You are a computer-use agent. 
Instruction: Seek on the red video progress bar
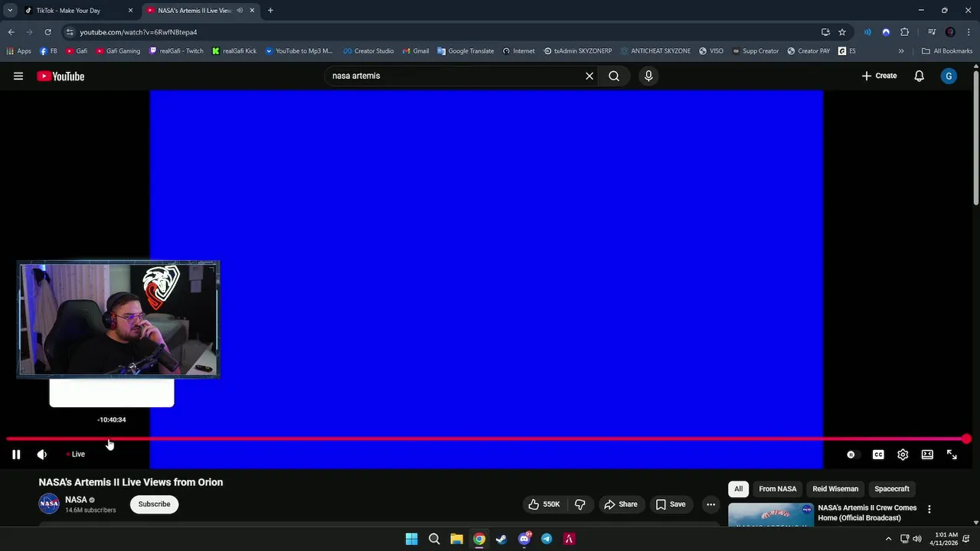[486, 439]
